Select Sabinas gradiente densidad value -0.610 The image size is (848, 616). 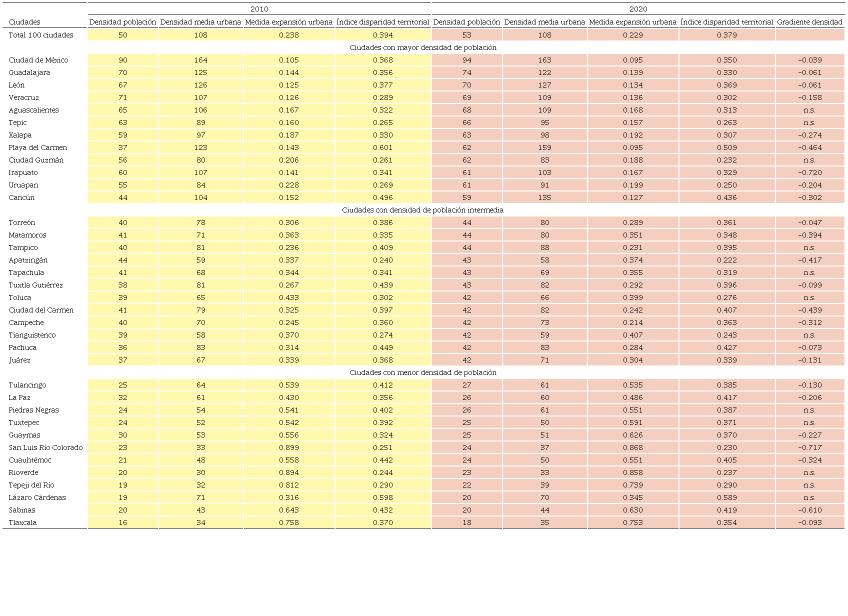pyautogui.click(x=809, y=510)
